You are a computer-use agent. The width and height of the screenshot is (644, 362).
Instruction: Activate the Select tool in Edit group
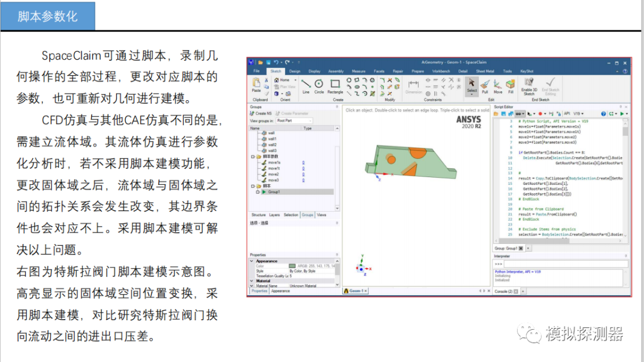click(x=472, y=85)
